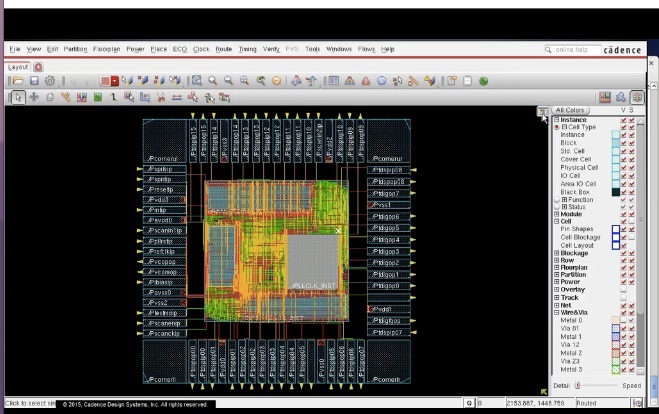This screenshot has height=414, width=659.
Task: Click the save design disk icon
Action: (x=35, y=81)
